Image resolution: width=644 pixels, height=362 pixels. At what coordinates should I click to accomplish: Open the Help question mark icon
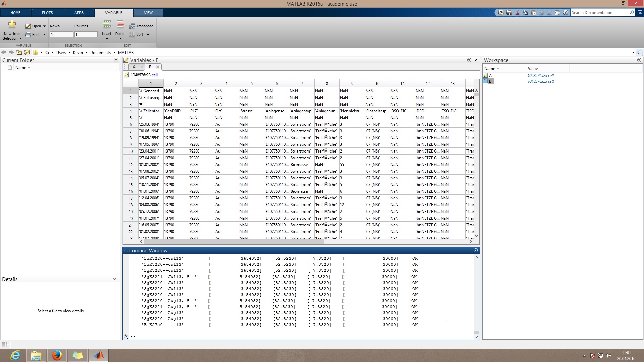566,13
